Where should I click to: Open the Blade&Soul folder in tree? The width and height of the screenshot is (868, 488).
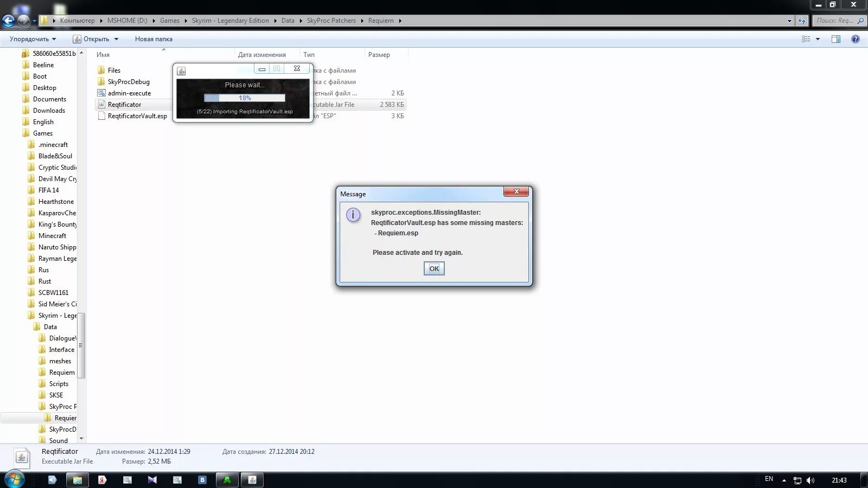click(x=55, y=156)
